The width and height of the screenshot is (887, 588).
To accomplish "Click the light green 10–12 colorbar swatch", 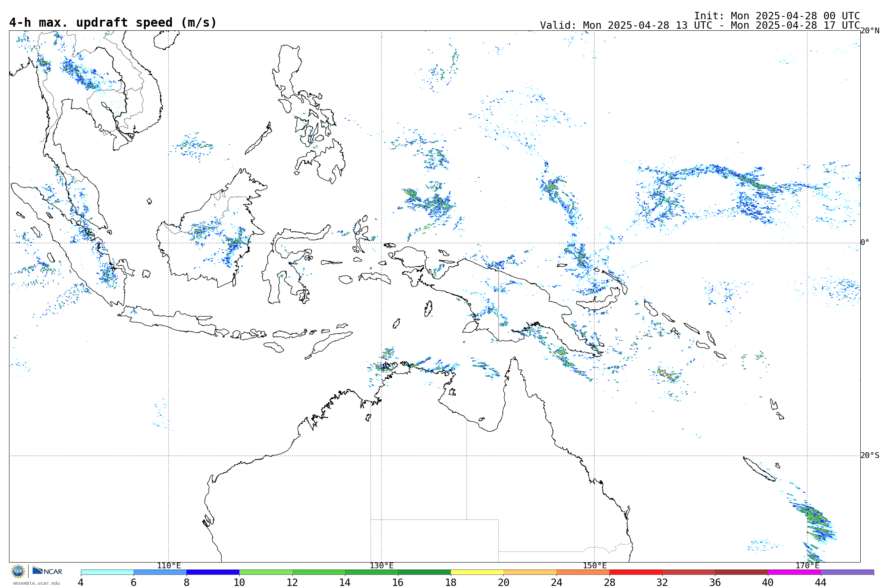I will tap(266, 572).
